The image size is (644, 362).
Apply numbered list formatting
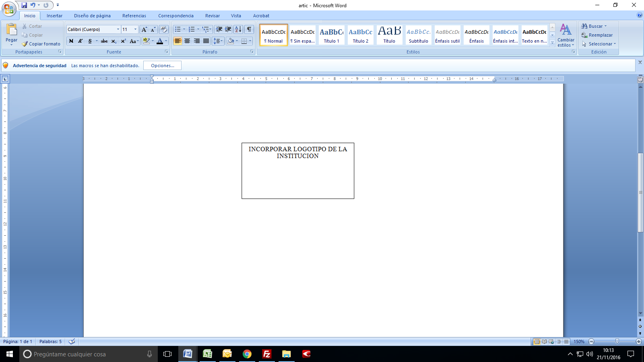192,29
